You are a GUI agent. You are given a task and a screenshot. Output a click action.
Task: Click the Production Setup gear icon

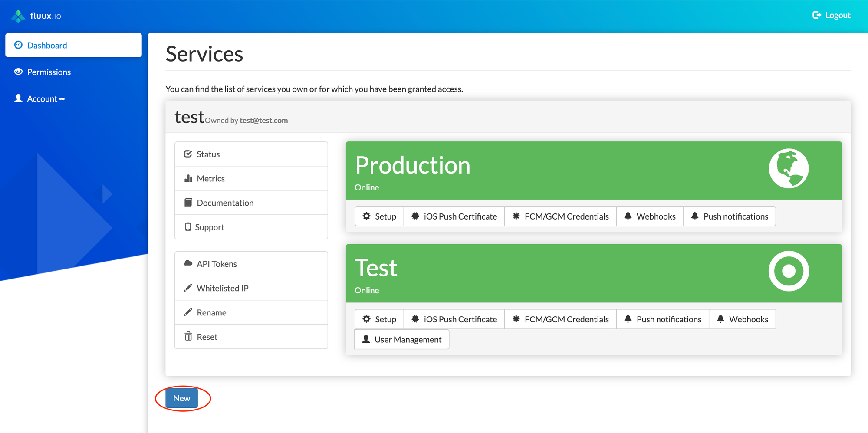point(367,216)
